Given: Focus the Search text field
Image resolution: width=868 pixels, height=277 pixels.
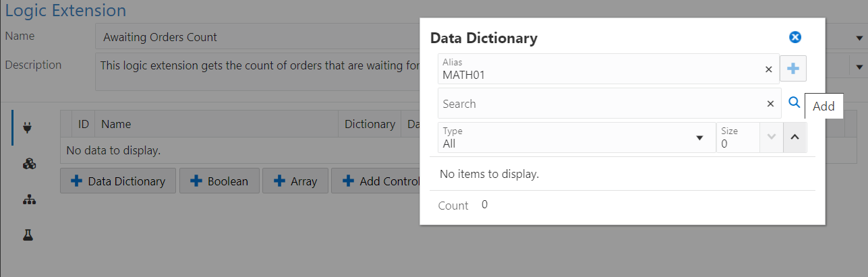Looking at the screenshot, I should tap(600, 104).
